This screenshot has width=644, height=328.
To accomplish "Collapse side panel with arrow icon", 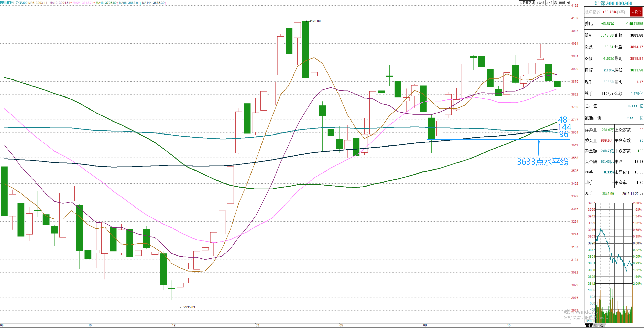I will click(568, 3).
